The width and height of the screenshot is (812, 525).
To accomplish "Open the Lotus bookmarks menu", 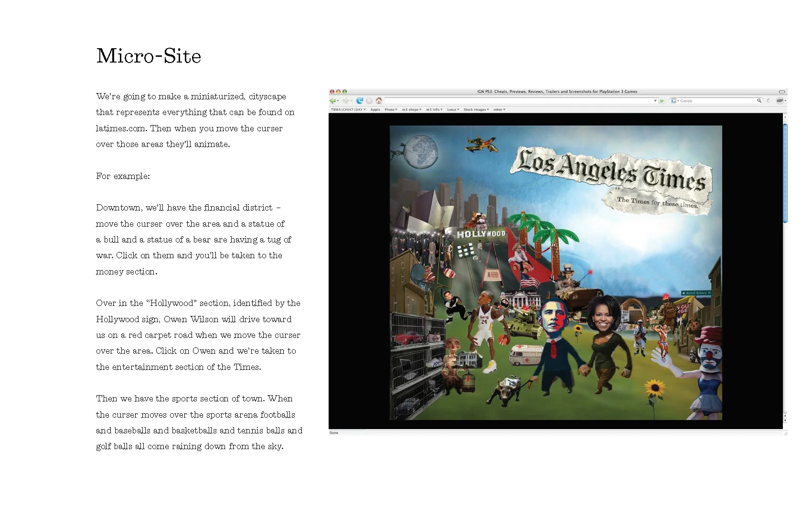I will [453, 110].
